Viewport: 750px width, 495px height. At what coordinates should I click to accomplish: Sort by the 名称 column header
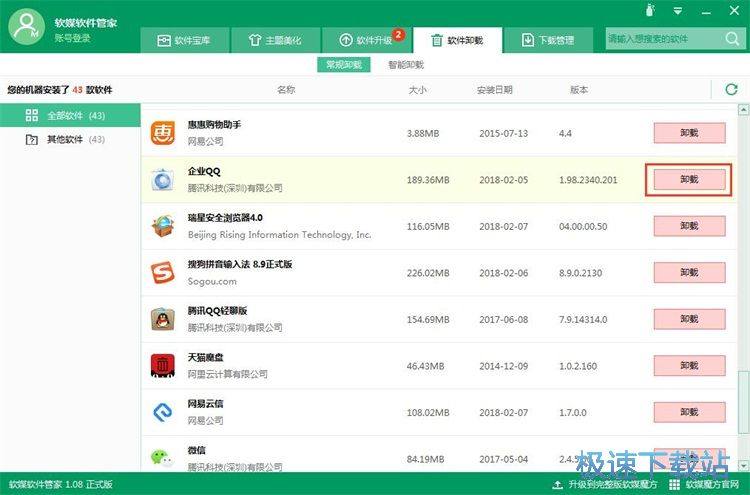tap(286, 89)
